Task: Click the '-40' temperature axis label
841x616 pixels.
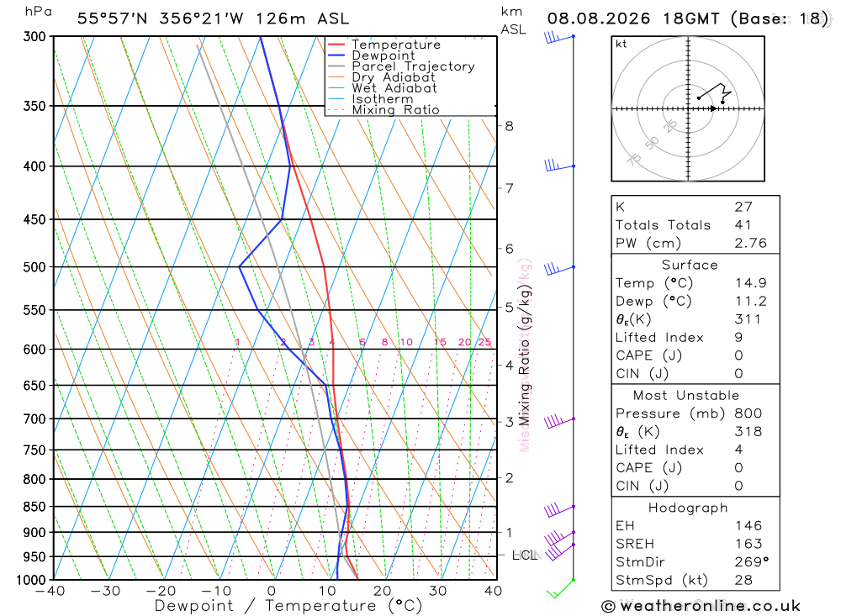Action: [x=50, y=592]
